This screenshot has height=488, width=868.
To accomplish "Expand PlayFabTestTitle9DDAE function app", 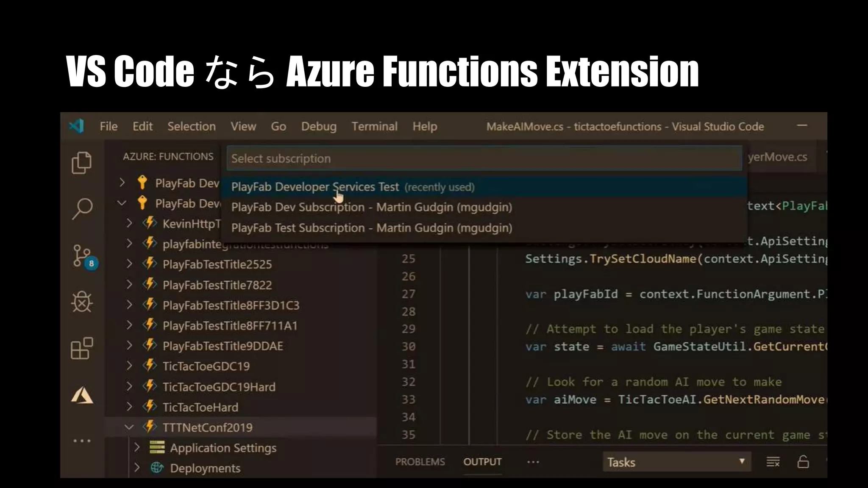I will pyautogui.click(x=129, y=345).
